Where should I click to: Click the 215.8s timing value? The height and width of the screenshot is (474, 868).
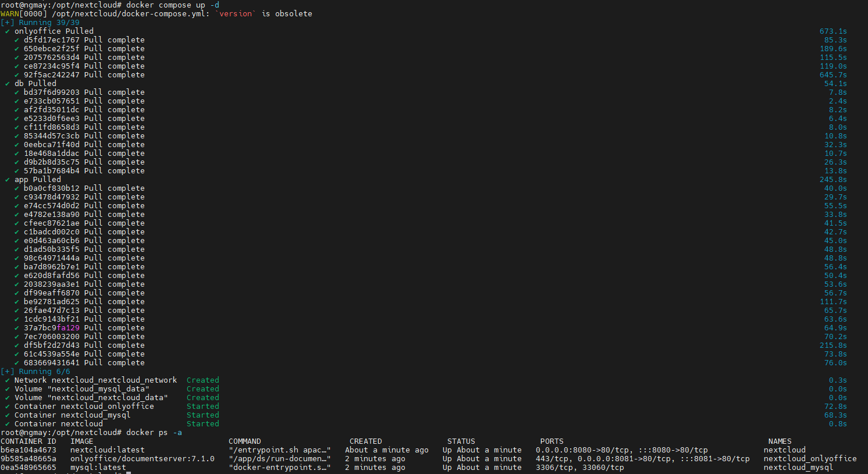tap(833, 345)
